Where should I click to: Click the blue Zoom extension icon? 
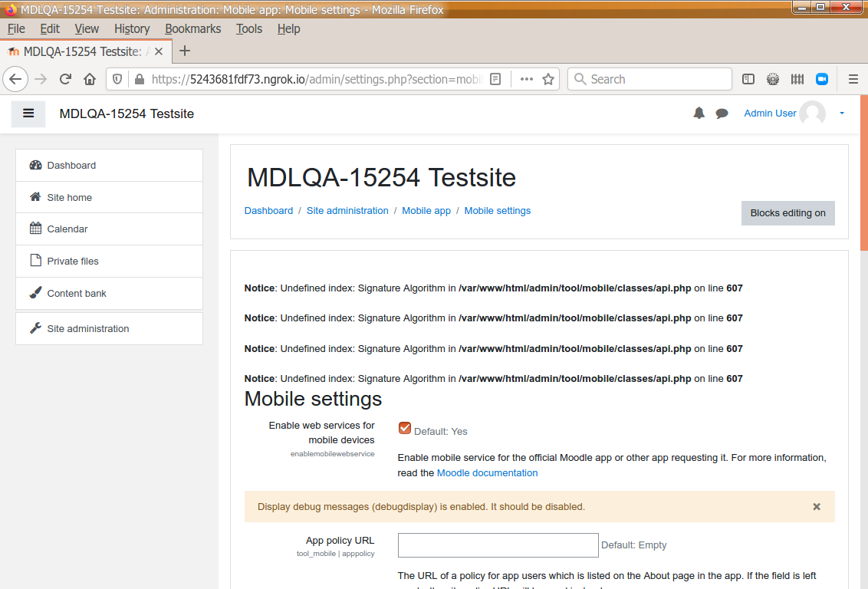(822, 79)
